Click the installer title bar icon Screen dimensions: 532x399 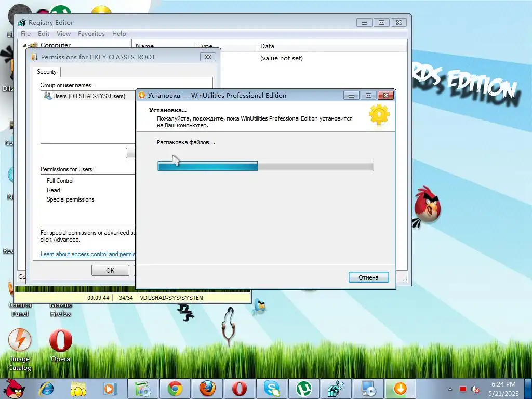coord(142,96)
